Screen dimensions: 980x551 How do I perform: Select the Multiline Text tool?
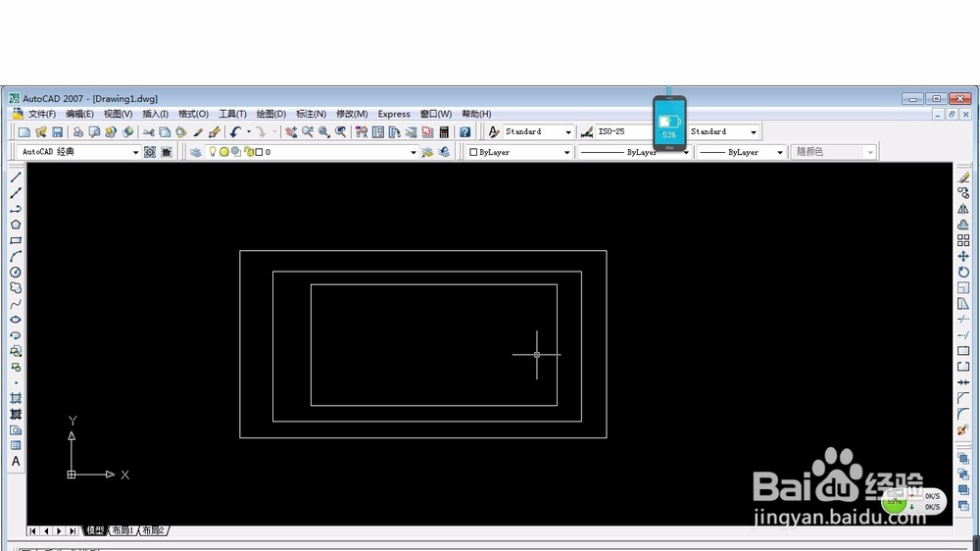pos(16,462)
